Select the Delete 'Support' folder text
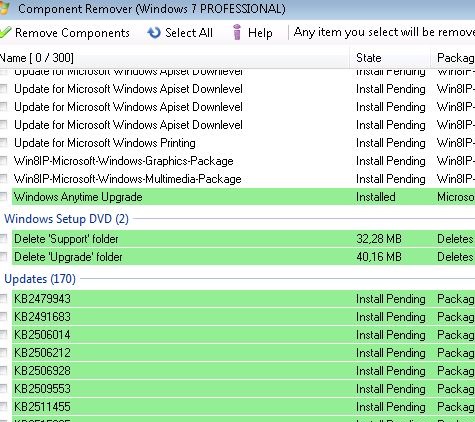 (x=66, y=239)
